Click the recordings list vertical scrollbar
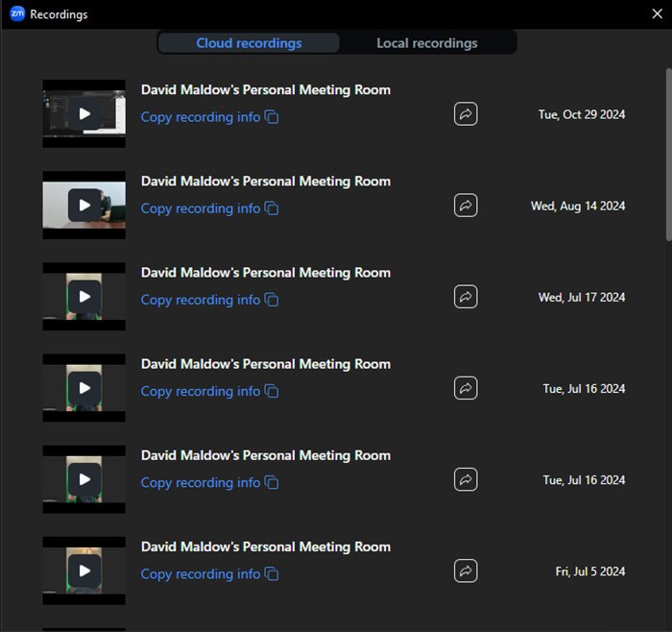 coord(667,154)
